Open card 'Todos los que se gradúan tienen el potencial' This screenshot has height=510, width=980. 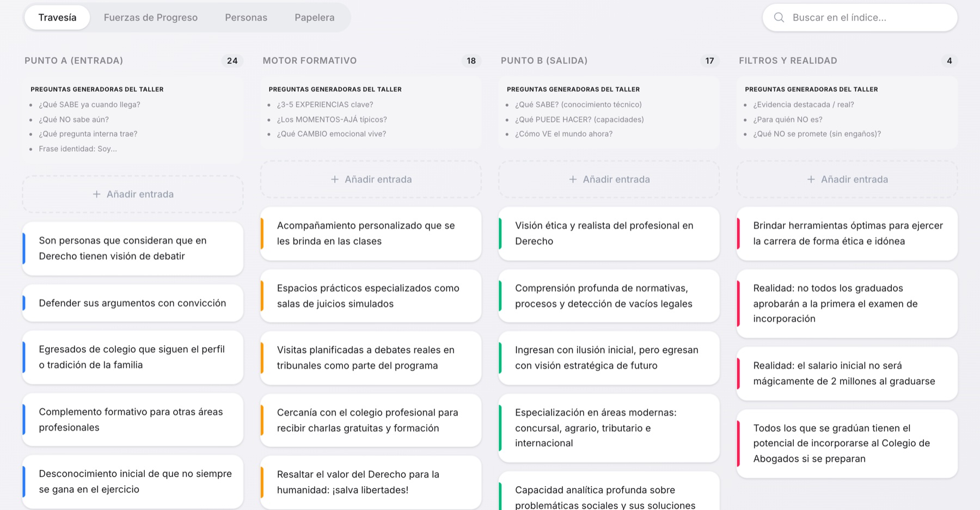tap(847, 444)
